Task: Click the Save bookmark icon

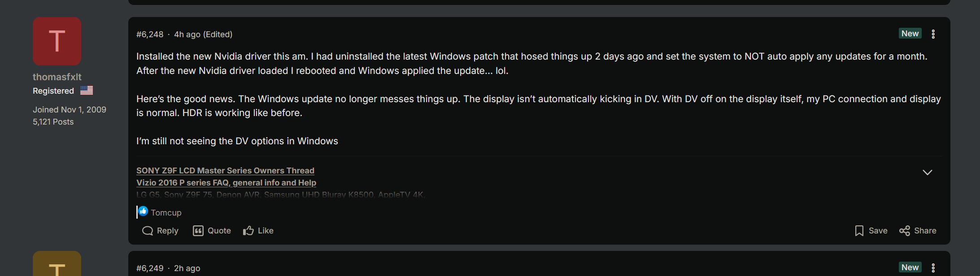Action: coord(859,230)
